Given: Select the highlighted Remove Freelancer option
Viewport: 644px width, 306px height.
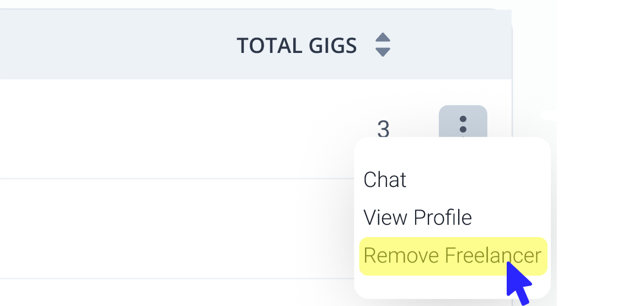Looking at the screenshot, I should point(452,256).
